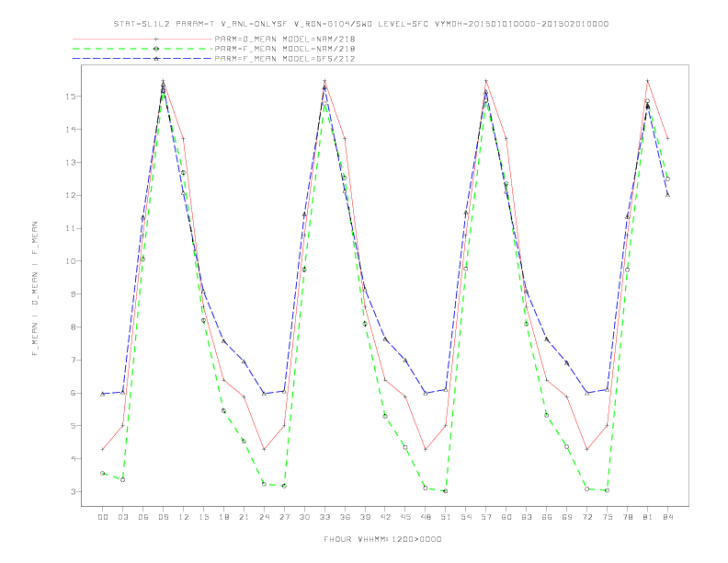The height and width of the screenshot is (563, 728).
Task: Click y-axis tick label 3
Action: [74, 491]
